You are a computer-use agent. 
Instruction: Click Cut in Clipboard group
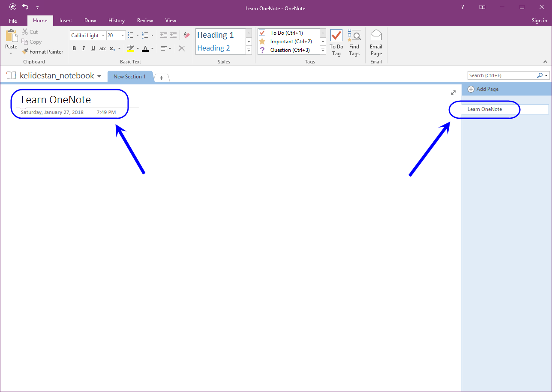[x=30, y=32]
